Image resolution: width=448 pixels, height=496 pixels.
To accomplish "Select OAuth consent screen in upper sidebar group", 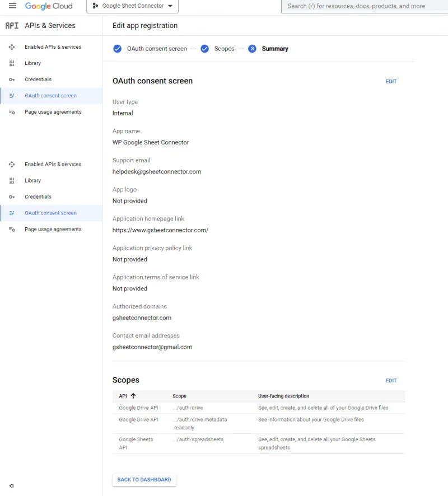I will click(x=50, y=96).
